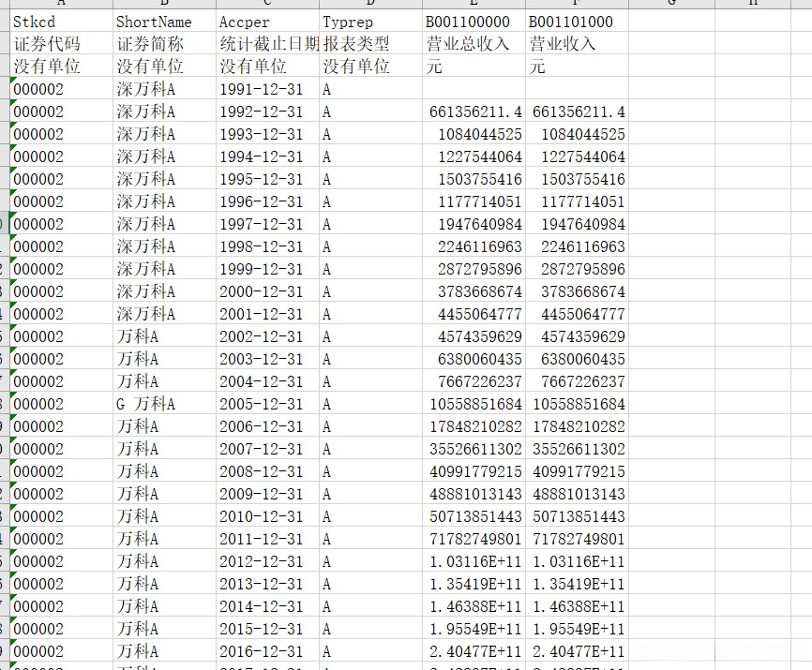Click 35526611302 in the 营业总收入 column
The image size is (812, 670).
point(474,449)
